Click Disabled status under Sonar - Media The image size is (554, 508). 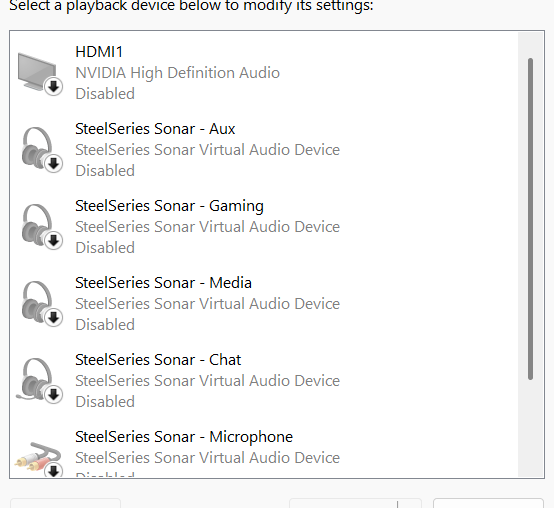click(105, 325)
